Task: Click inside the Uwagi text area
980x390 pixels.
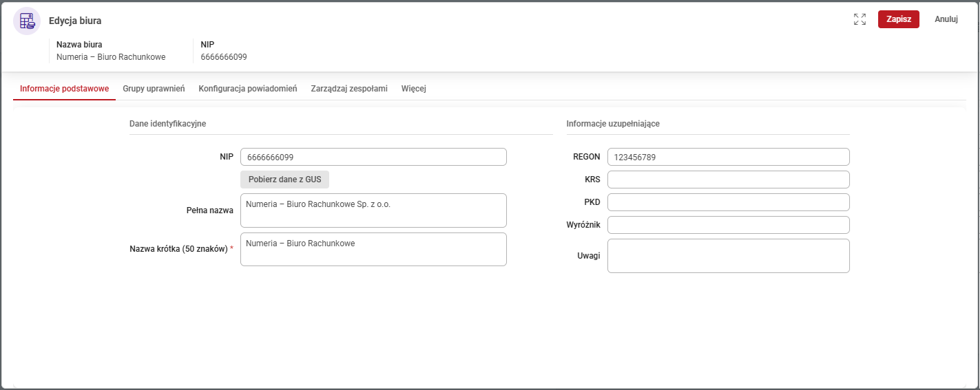Action: (x=728, y=256)
